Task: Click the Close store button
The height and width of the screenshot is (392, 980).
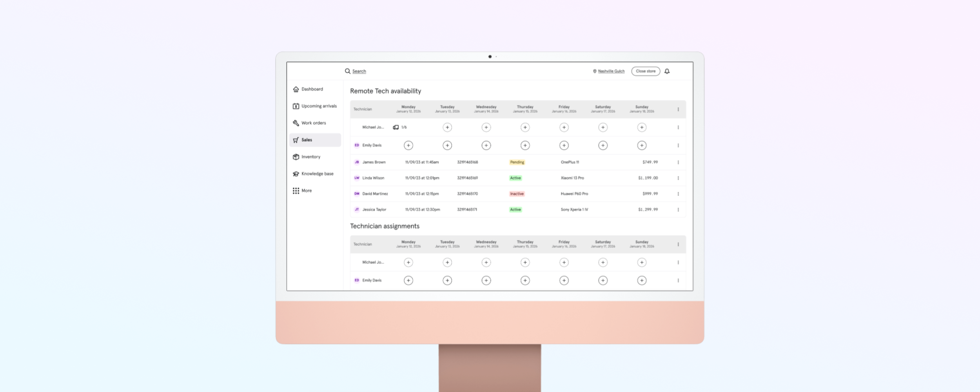Action: point(646,71)
